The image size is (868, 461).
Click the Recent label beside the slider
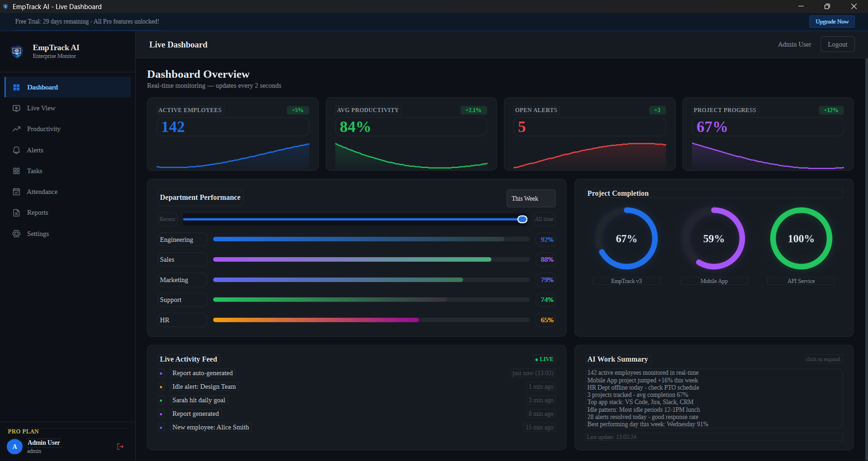pos(167,219)
